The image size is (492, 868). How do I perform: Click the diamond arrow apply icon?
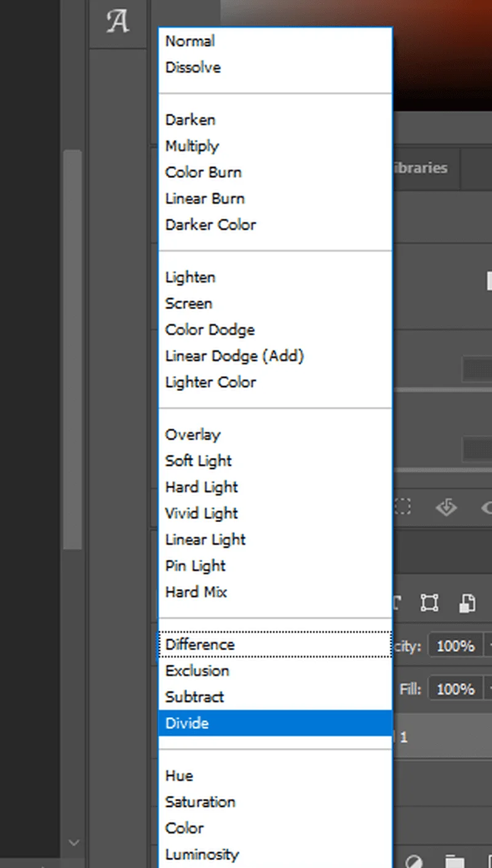[445, 507]
